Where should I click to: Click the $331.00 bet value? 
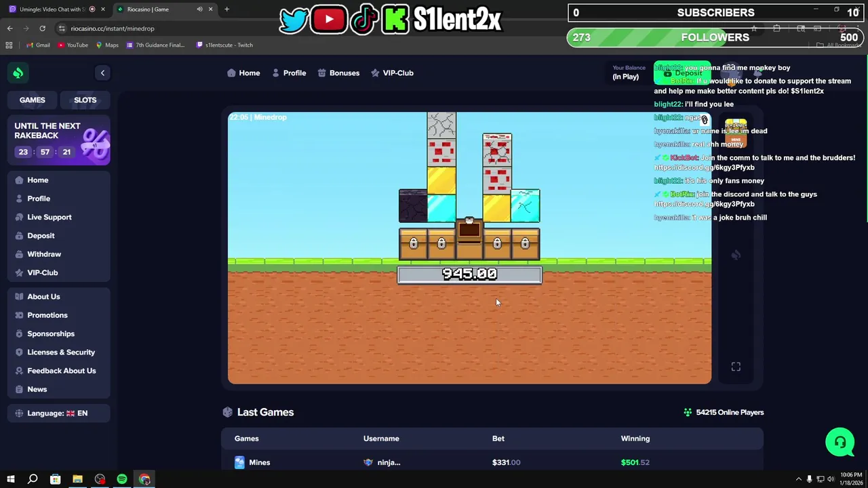[507, 462]
